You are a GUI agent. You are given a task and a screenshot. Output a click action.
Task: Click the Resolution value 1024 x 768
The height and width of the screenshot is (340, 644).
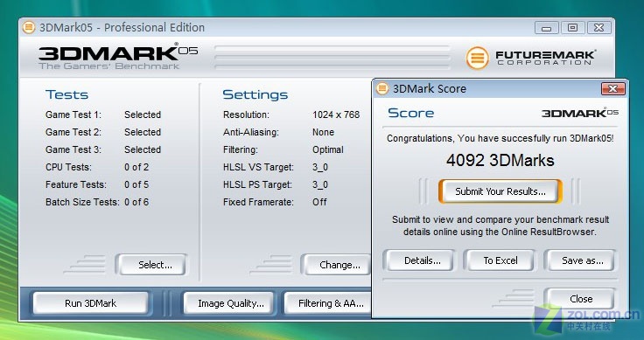pos(336,114)
